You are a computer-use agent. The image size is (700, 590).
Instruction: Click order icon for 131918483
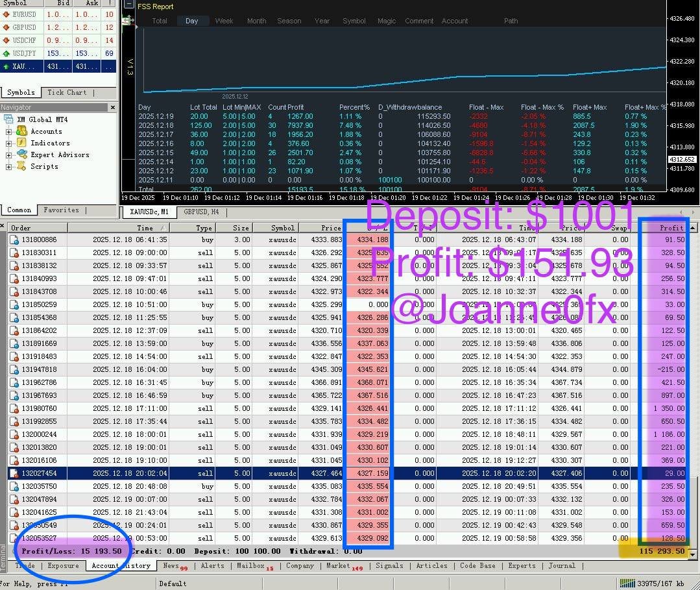14,356
